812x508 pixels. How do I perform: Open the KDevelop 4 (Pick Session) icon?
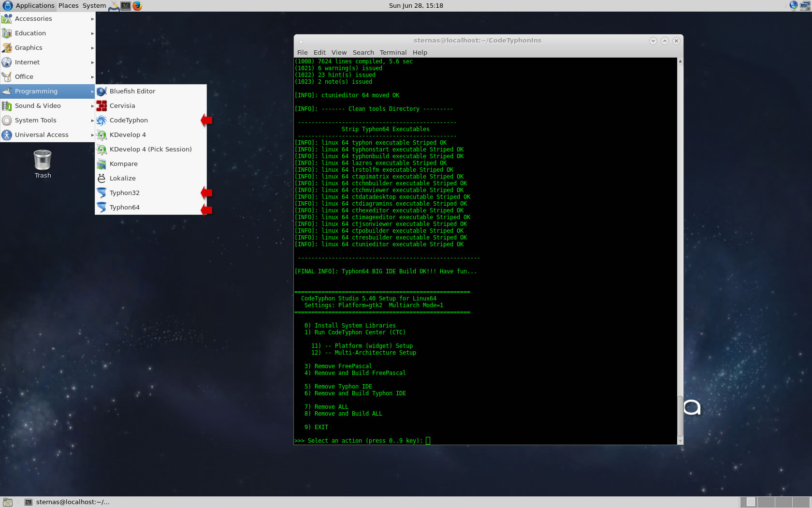[101, 149]
